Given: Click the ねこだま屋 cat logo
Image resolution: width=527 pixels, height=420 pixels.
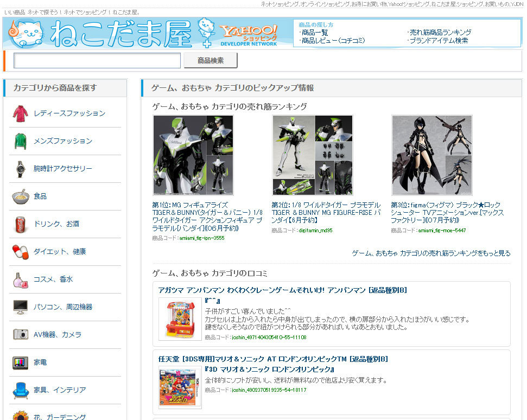Looking at the screenshot, I should pyautogui.click(x=26, y=33).
